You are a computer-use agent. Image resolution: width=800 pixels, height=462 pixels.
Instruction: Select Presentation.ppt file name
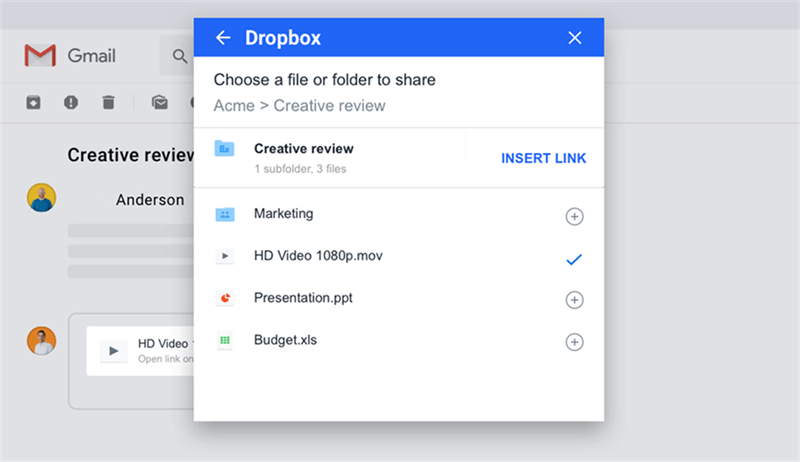(303, 298)
